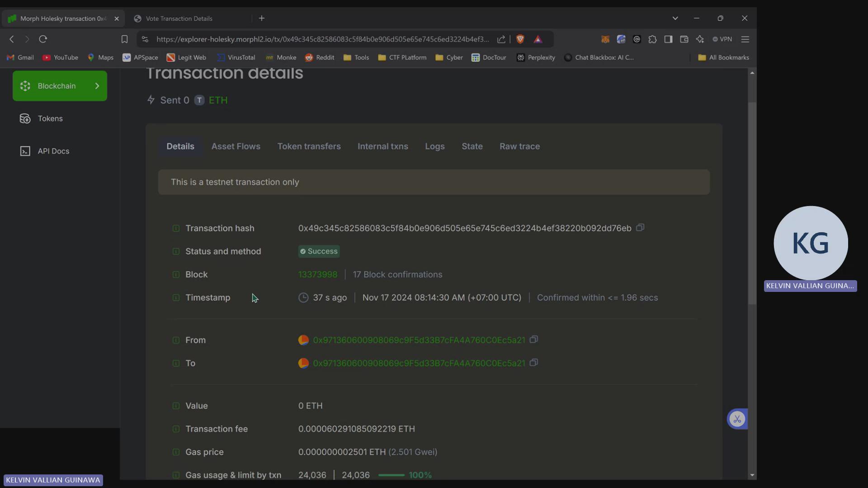Screen dimensions: 868x488
Task: Open the YouTube bookmark
Action: pyautogui.click(x=60, y=57)
